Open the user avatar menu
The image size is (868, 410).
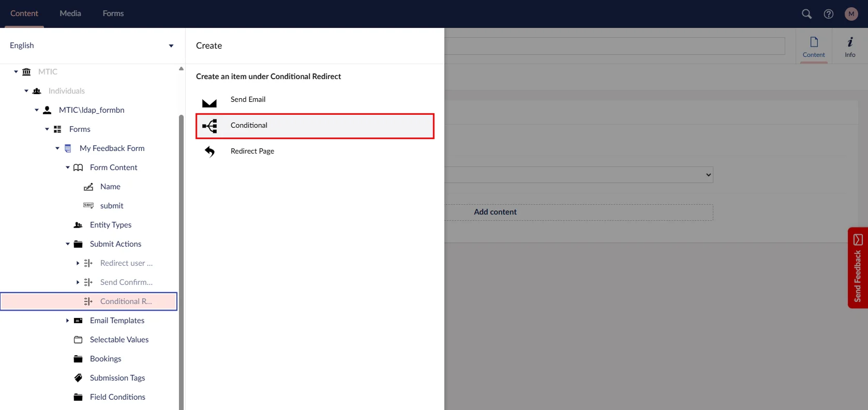[851, 14]
